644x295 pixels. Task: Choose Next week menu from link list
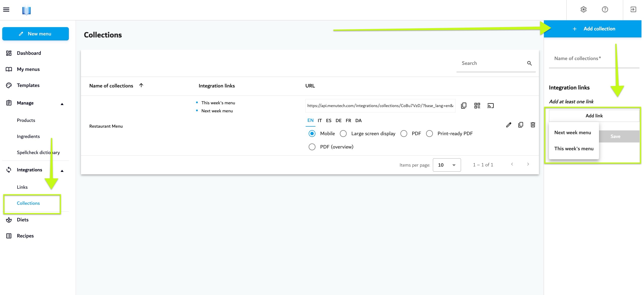[x=573, y=132]
